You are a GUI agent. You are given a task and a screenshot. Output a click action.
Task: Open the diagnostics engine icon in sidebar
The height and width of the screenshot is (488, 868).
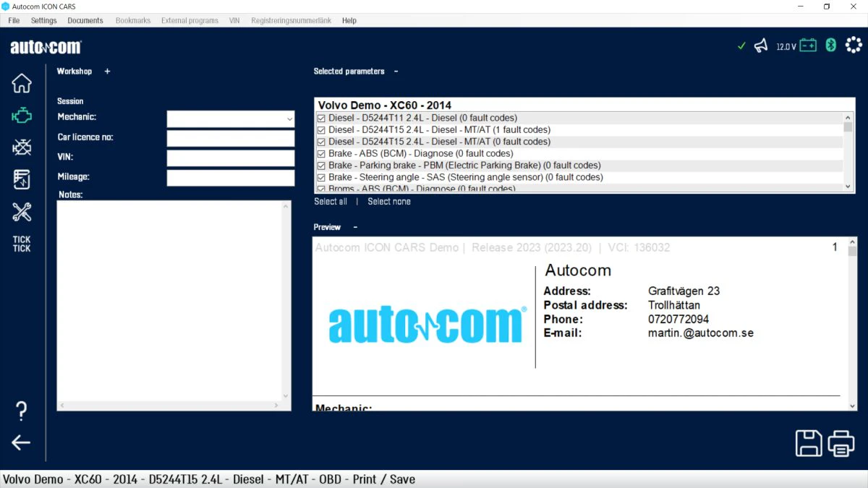coord(22,114)
